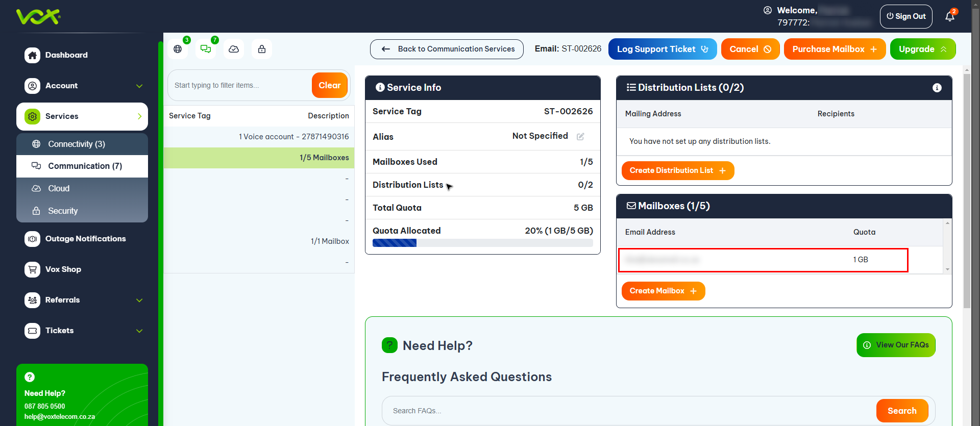Click Back to Communication Services
This screenshot has width=980, height=426.
tap(447, 49)
